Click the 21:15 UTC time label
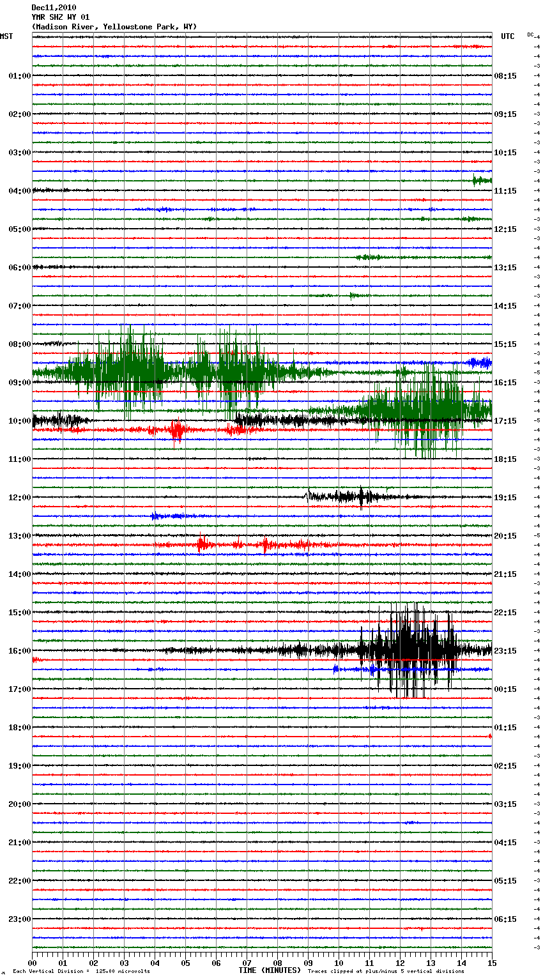The image size is (543, 980). (x=505, y=574)
